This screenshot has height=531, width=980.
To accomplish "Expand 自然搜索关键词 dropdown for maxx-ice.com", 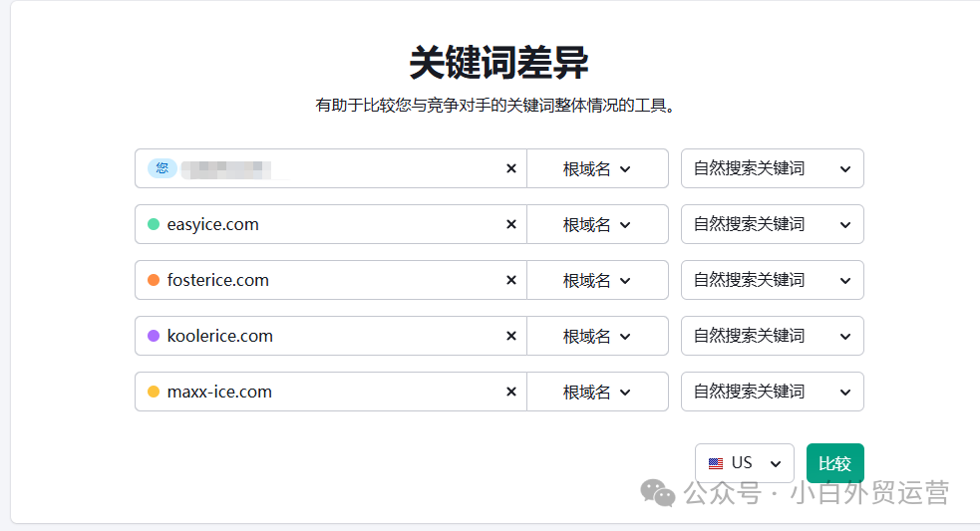I will (773, 392).
